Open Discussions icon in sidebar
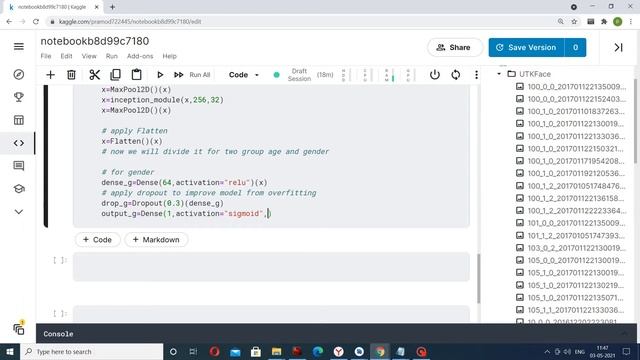This screenshot has width=640, height=360. coord(19,166)
